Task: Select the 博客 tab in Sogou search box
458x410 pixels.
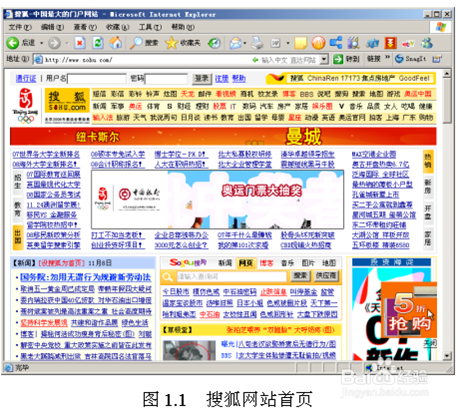Action: [x=266, y=263]
